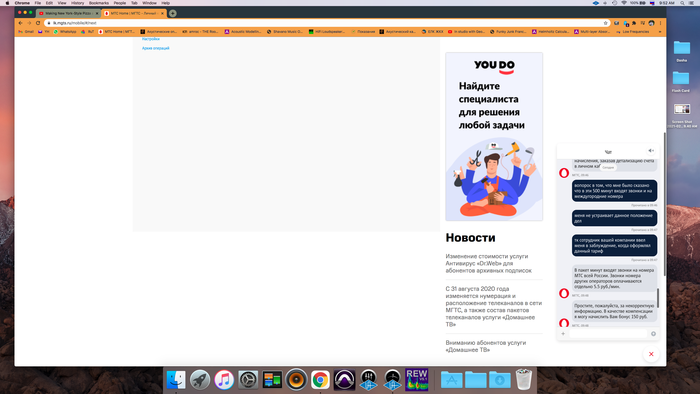Open the Wi-Fi status menu
This screenshot has height=394, width=700.
(624, 3)
